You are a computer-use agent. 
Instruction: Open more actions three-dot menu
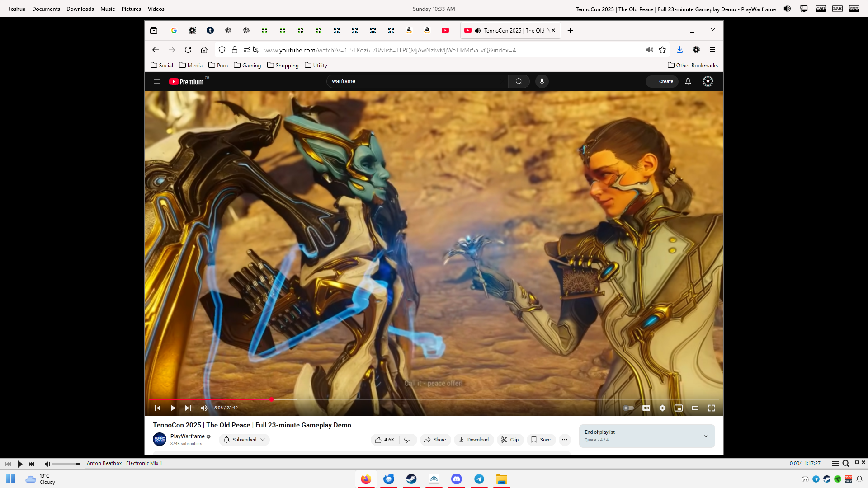click(x=565, y=440)
